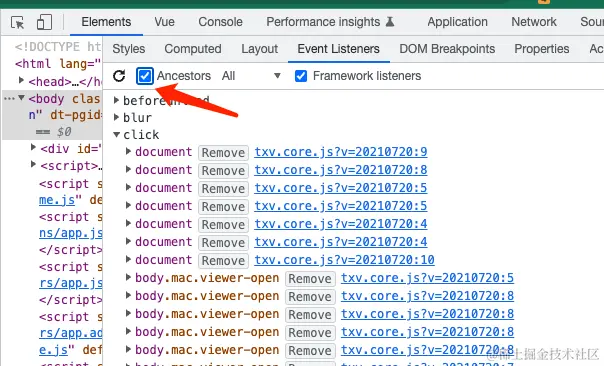The height and width of the screenshot is (366, 604).
Task: Select the Event Listeners pane tab
Action: (x=338, y=49)
